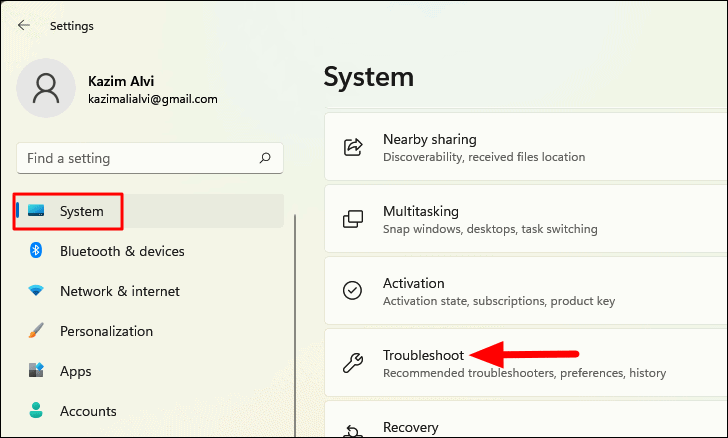Image resolution: width=728 pixels, height=438 pixels.
Task: Select System in the sidebar
Action: click(150, 211)
